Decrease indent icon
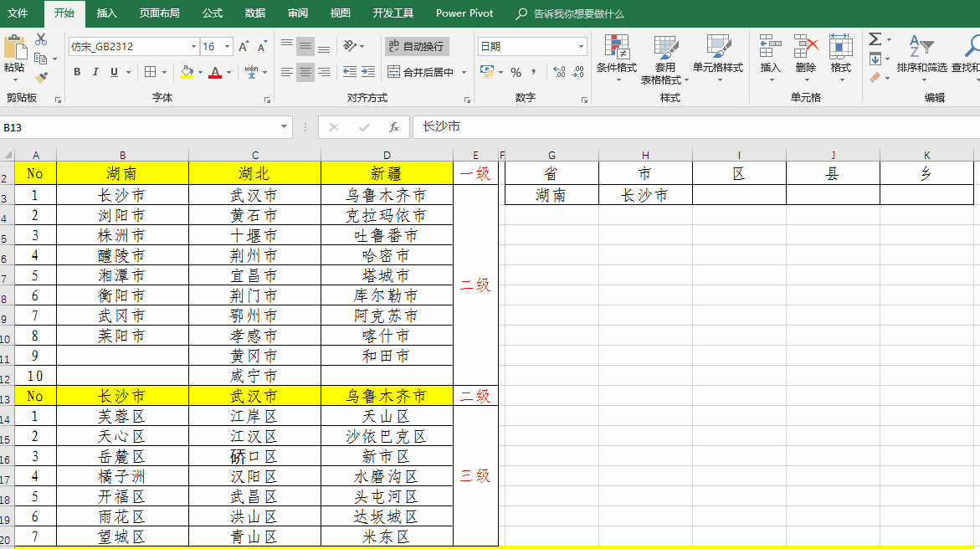This screenshot has width=980, height=549. 350,73
